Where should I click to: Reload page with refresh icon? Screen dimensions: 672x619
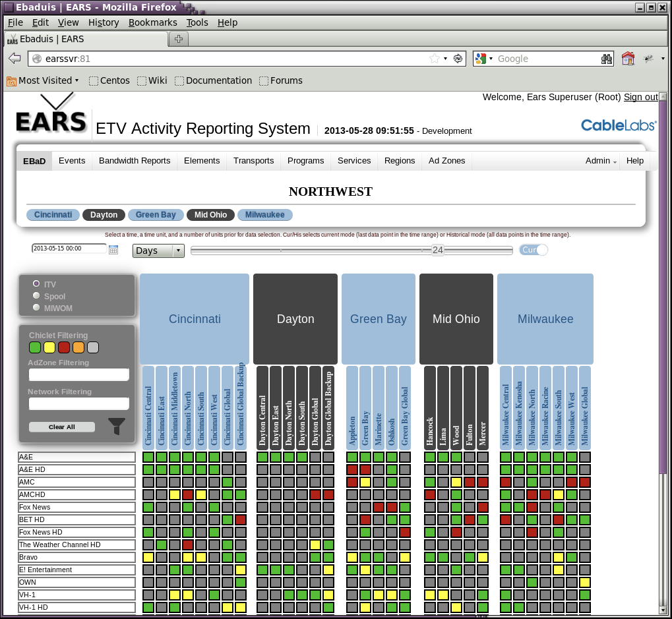click(458, 59)
